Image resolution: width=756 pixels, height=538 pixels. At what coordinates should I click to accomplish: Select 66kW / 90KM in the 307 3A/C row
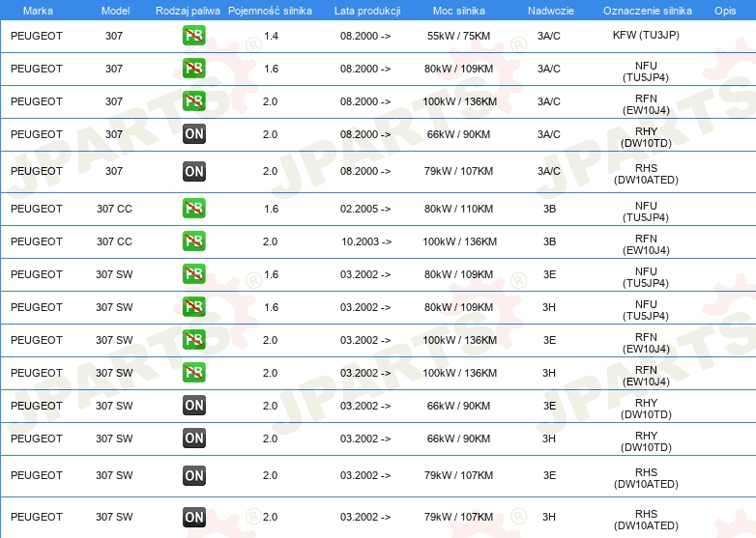[x=458, y=134]
